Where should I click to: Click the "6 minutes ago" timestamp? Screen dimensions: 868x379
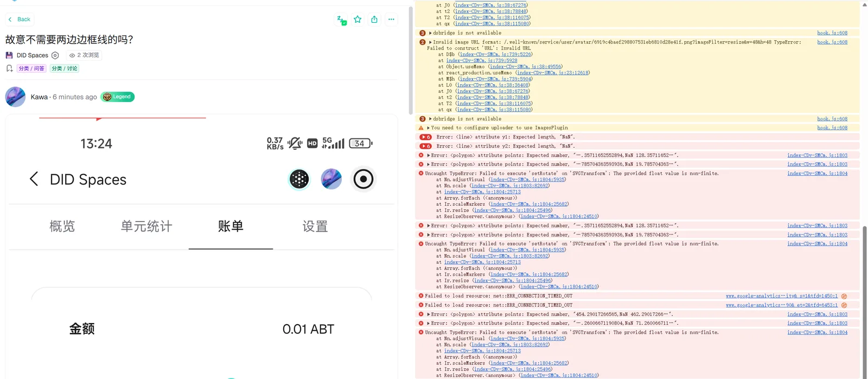[75, 97]
